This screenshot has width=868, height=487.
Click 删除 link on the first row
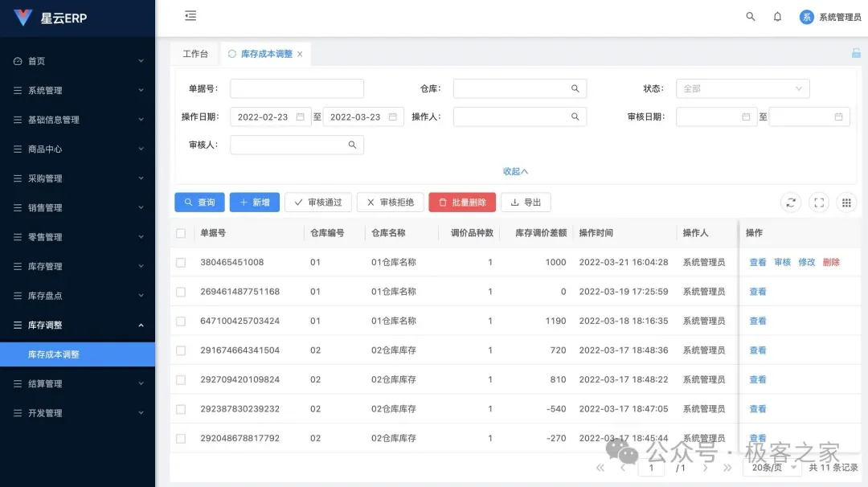[x=830, y=261]
